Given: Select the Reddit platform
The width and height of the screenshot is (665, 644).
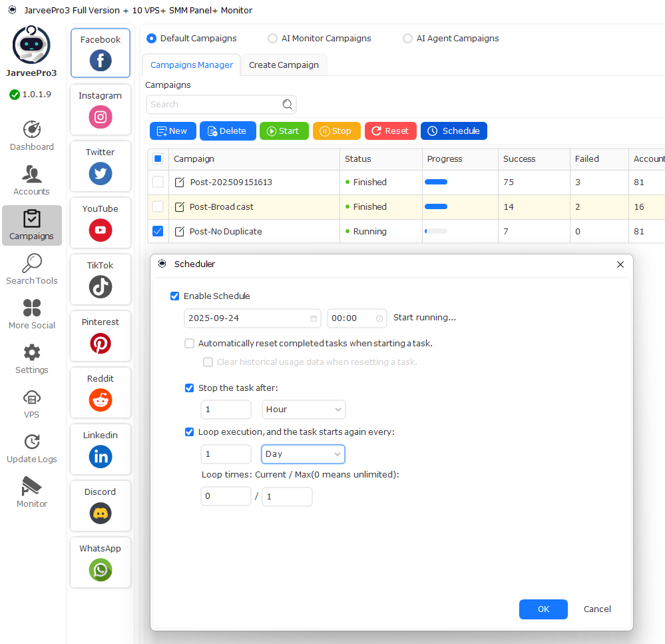Looking at the screenshot, I should click(101, 393).
